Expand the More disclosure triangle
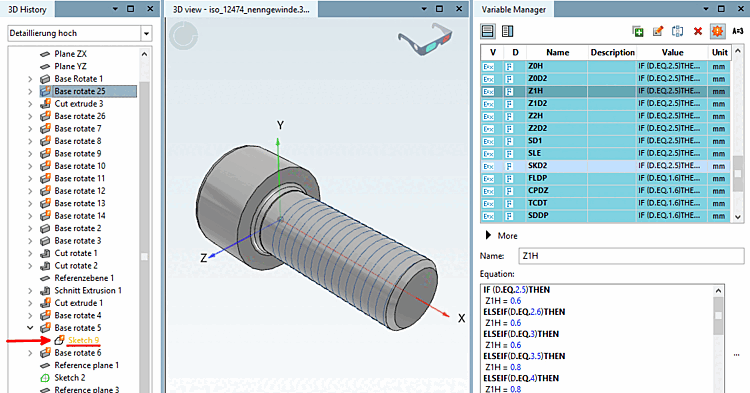The height and width of the screenshot is (393, 750). (488, 235)
